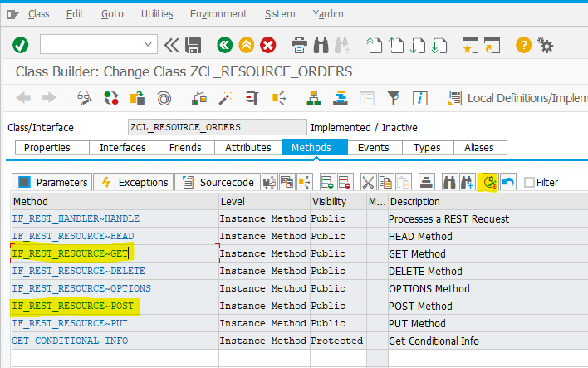Open the Yardım menu

point(328,14)
